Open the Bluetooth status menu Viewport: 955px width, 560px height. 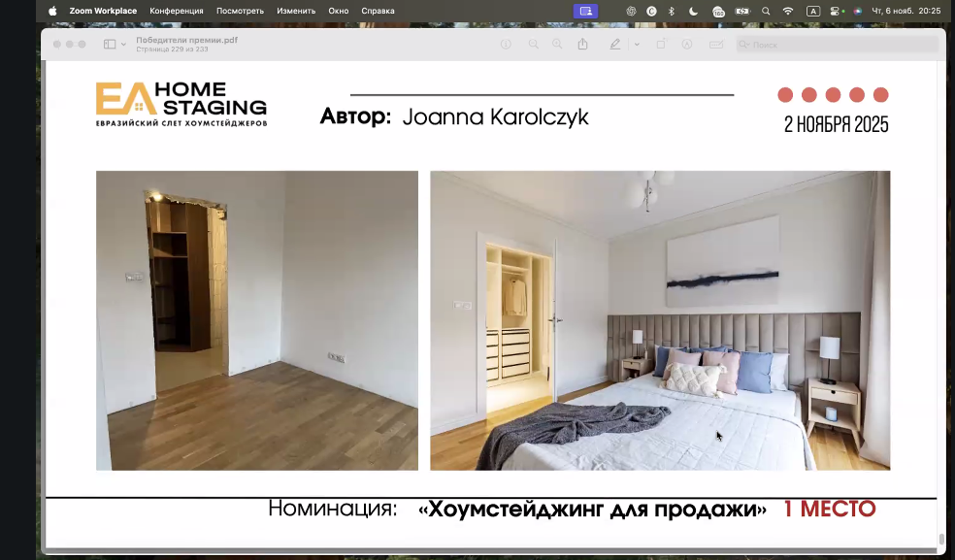click(672, 11)
